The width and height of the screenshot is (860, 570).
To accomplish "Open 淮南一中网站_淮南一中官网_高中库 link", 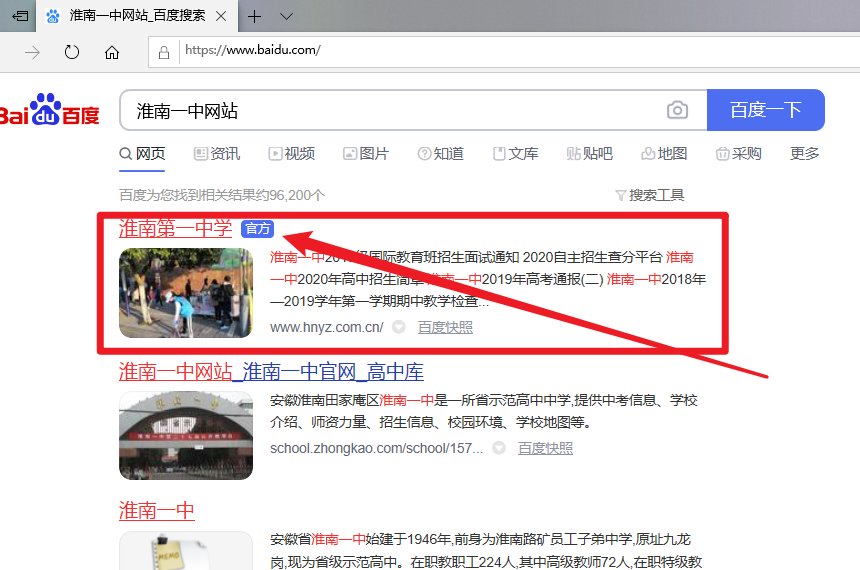I will tap(271, 372).
